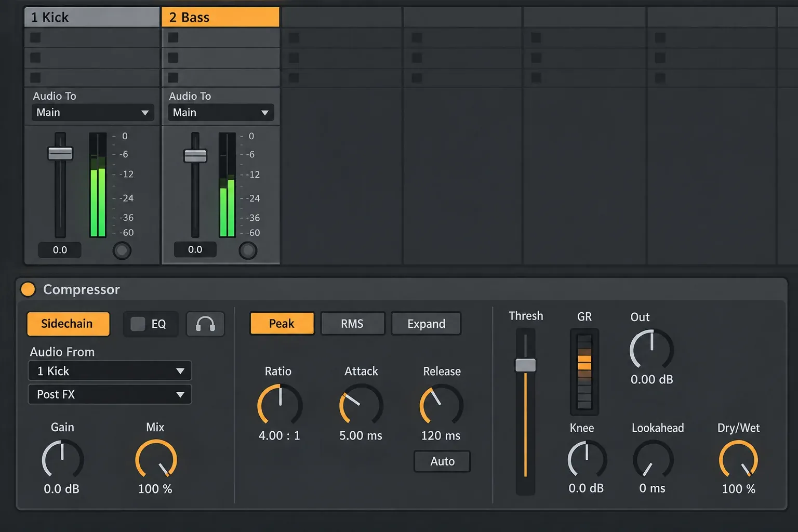798x532 pixels.
Task: Click the stop square in Bass's middle clip slot
Action: pyautogui.click(x=174, y=58)
